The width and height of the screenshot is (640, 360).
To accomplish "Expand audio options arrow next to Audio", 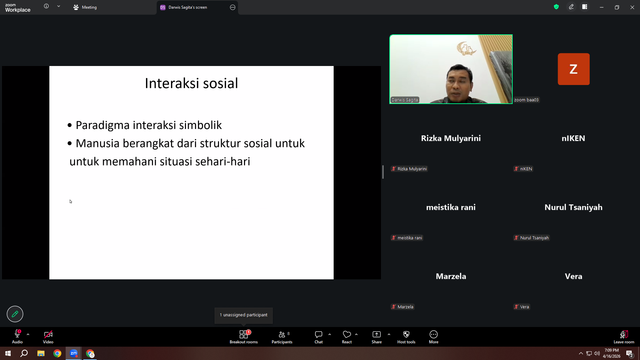I will tap(28, 334).
